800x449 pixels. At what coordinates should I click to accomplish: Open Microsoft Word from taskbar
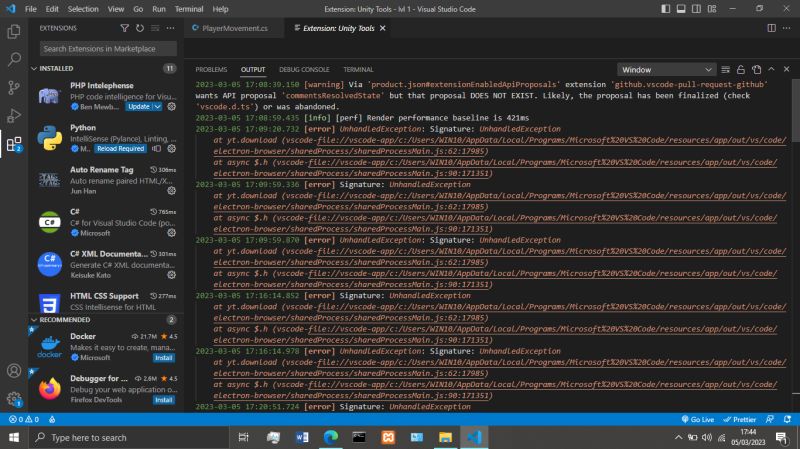[302, 437]
